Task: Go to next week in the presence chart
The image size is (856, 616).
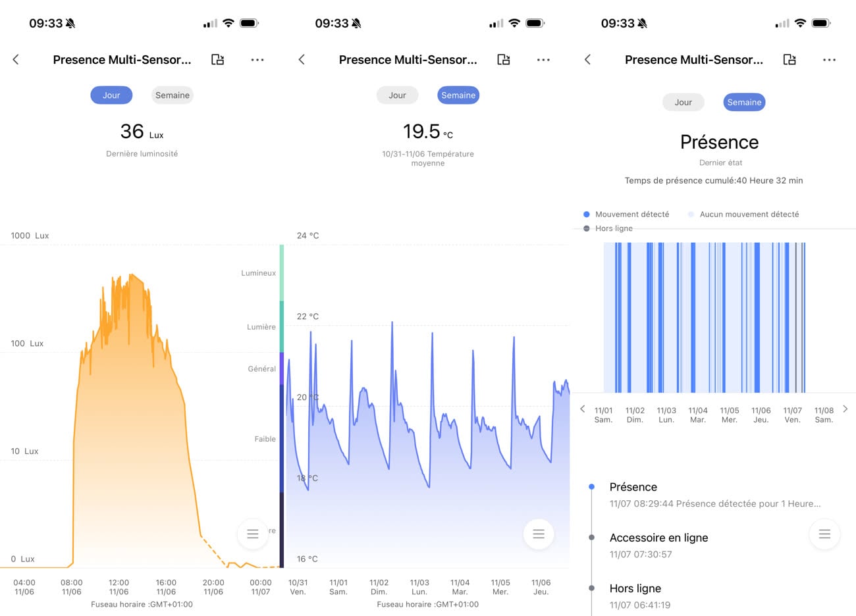Action: click(x=845, y=409)
